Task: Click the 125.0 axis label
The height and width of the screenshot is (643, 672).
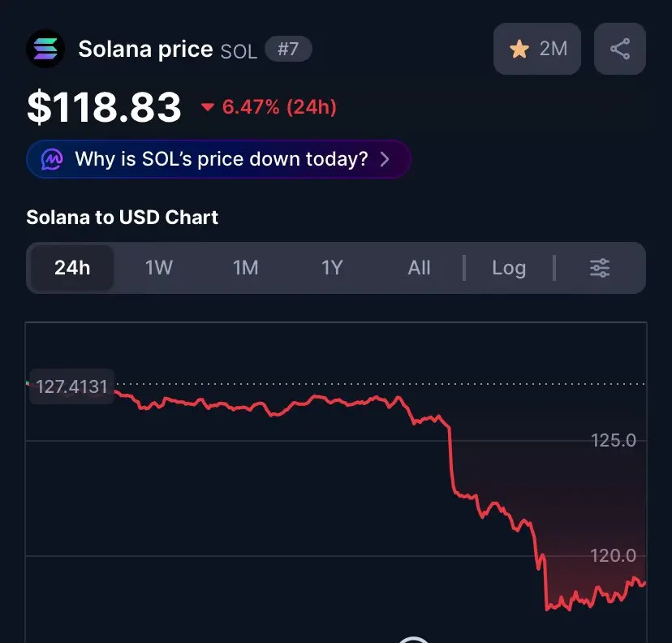Action: 614,441
